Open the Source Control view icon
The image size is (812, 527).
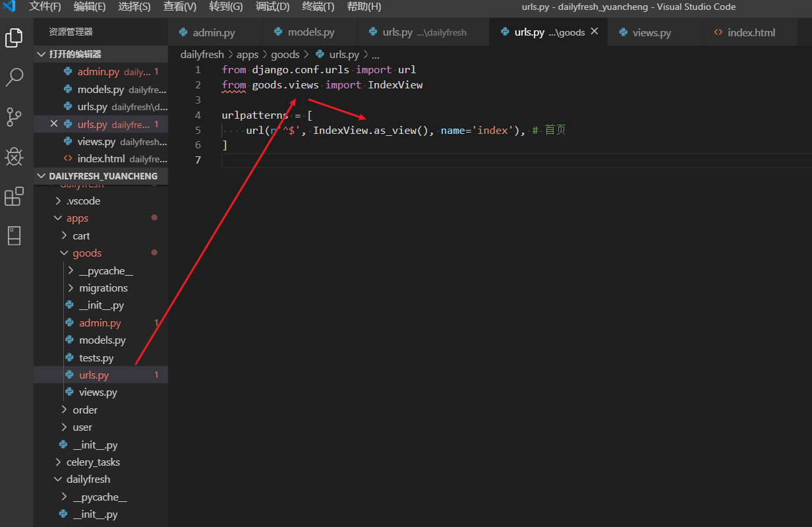coord(14,117)
